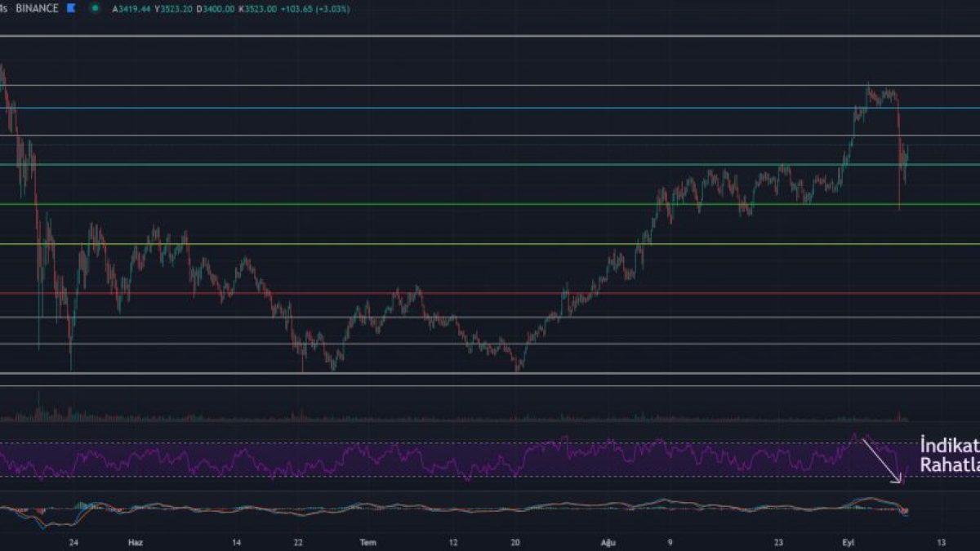Select the yellow horizontal level line

click(490, 244)
